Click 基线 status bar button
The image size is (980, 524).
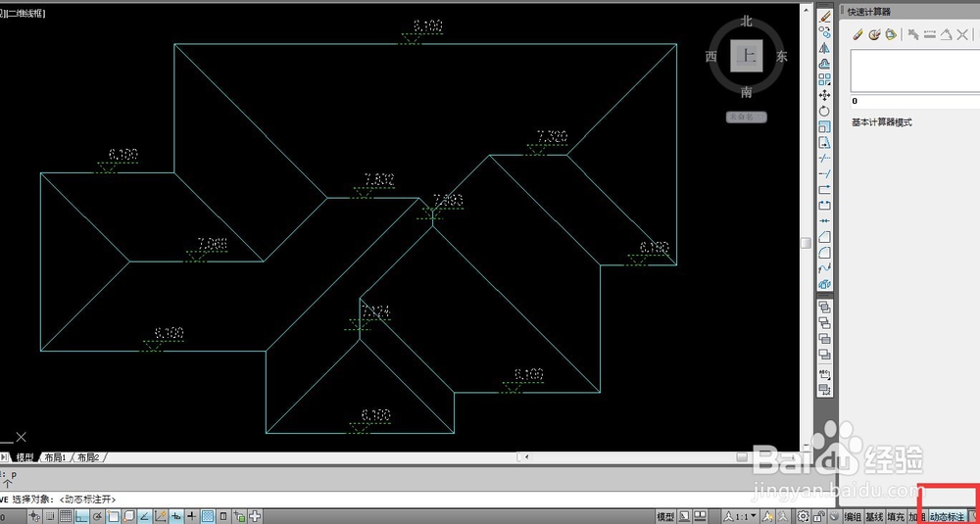tap(875, 516)
